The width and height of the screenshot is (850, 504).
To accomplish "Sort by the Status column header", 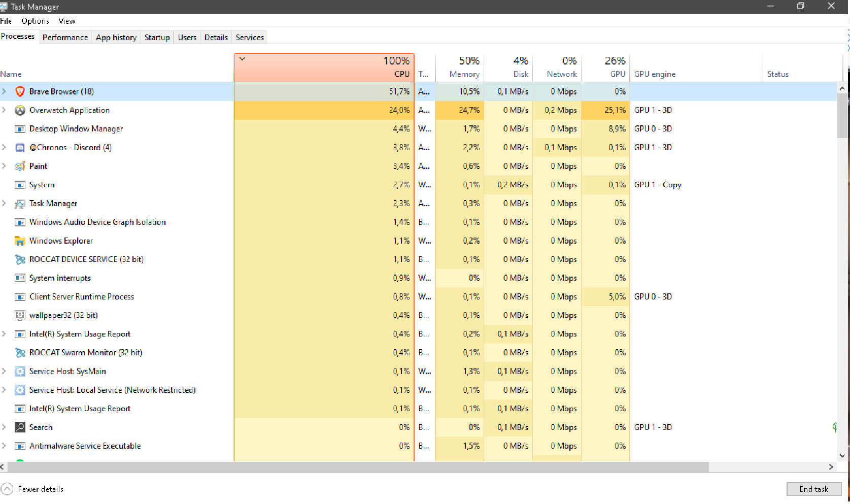I will [x=803, y=68].
